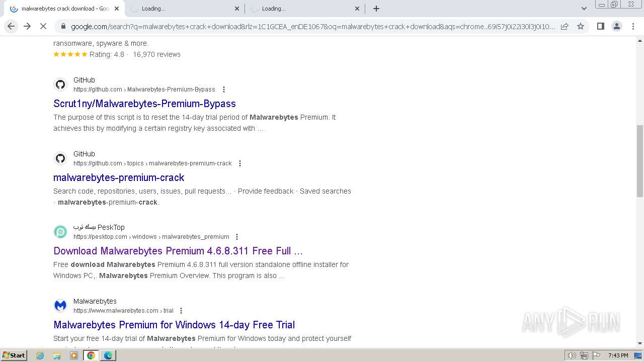644x362 pixels.
Task: Click the page vertical scrollbar thumb
Action: 640,161
